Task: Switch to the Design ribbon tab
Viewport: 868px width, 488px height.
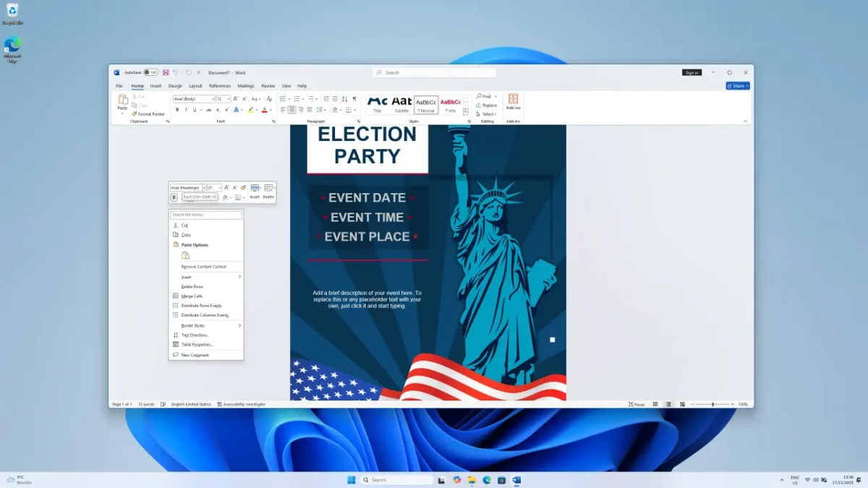Action: (175, 85)
